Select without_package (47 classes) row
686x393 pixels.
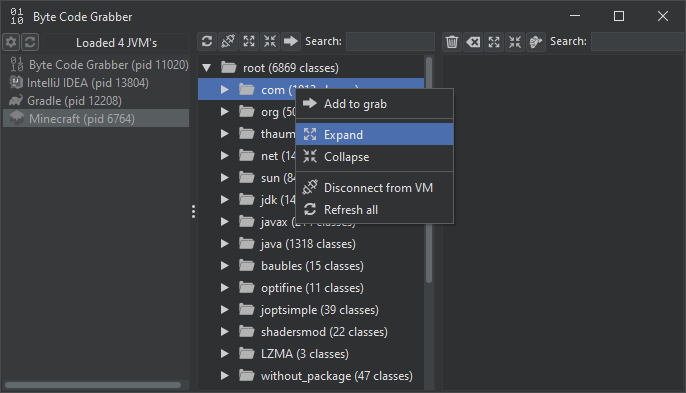[x=311, y=375]
